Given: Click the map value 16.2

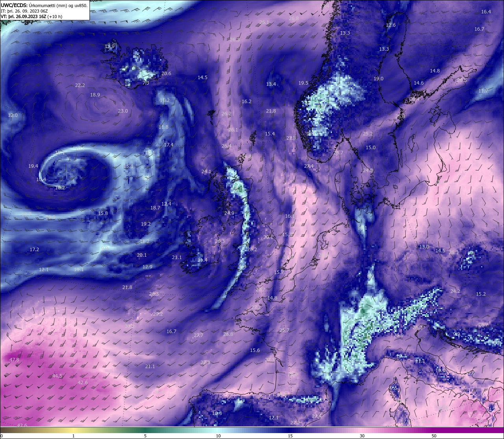Looking at the screenshot, I should pyautogui.click(x=246, y=102).
